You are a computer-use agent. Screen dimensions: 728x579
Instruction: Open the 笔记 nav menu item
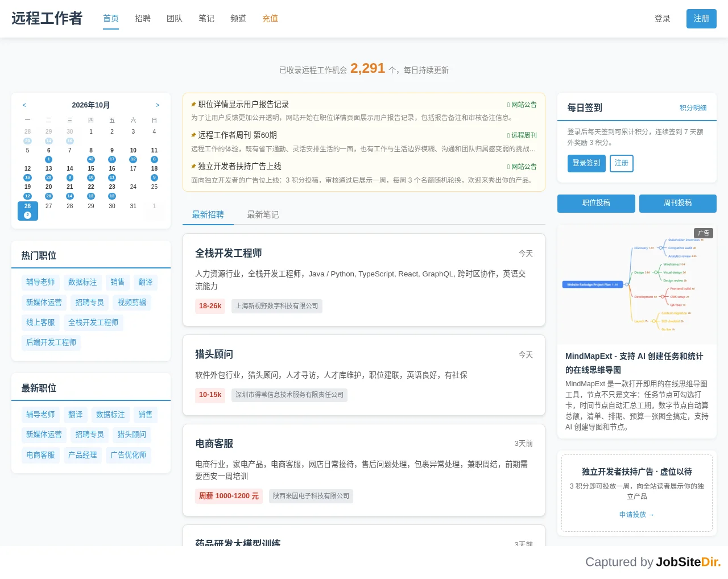(206, 19)
